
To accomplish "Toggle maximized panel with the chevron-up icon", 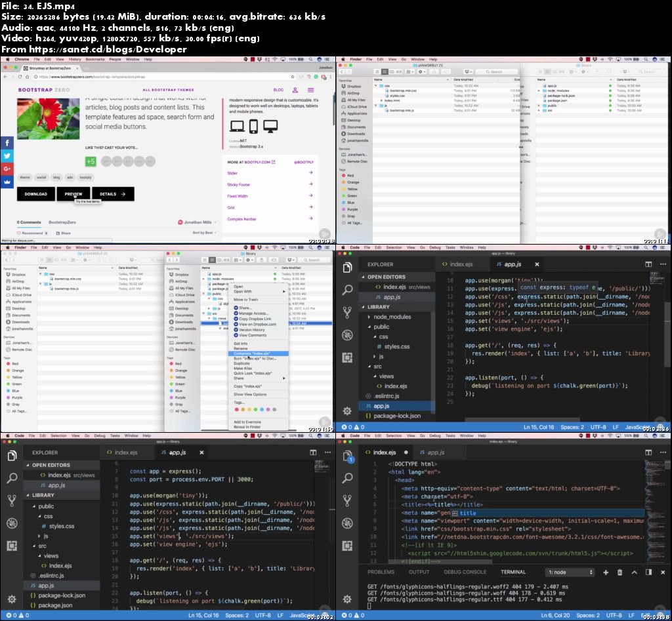I will point(635,572).
